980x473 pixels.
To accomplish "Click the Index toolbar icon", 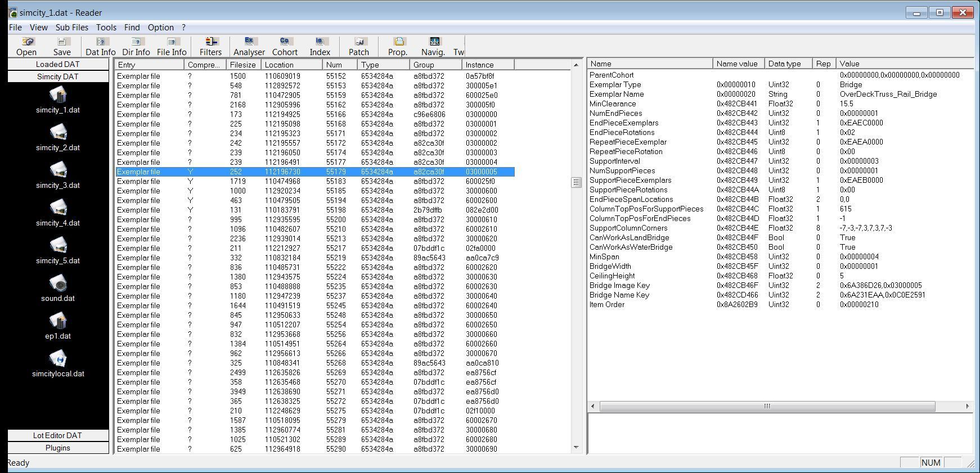I will (x=320, y=46).
